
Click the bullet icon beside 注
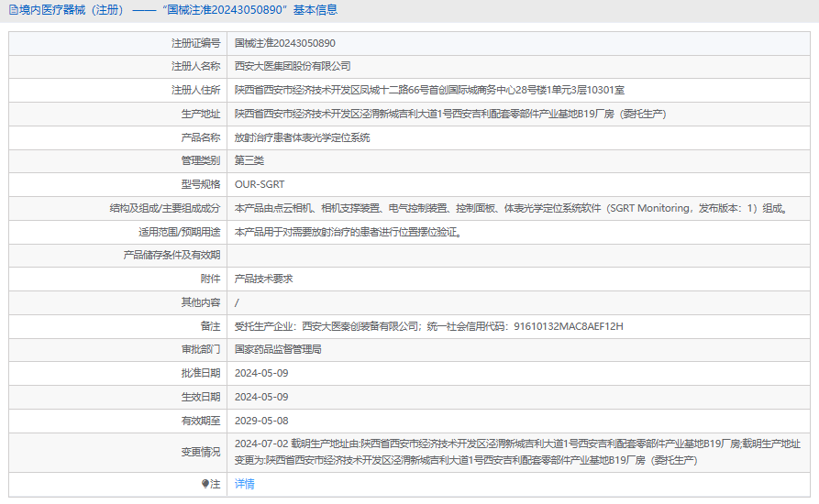pyautogui.click(x=205, y=484)
